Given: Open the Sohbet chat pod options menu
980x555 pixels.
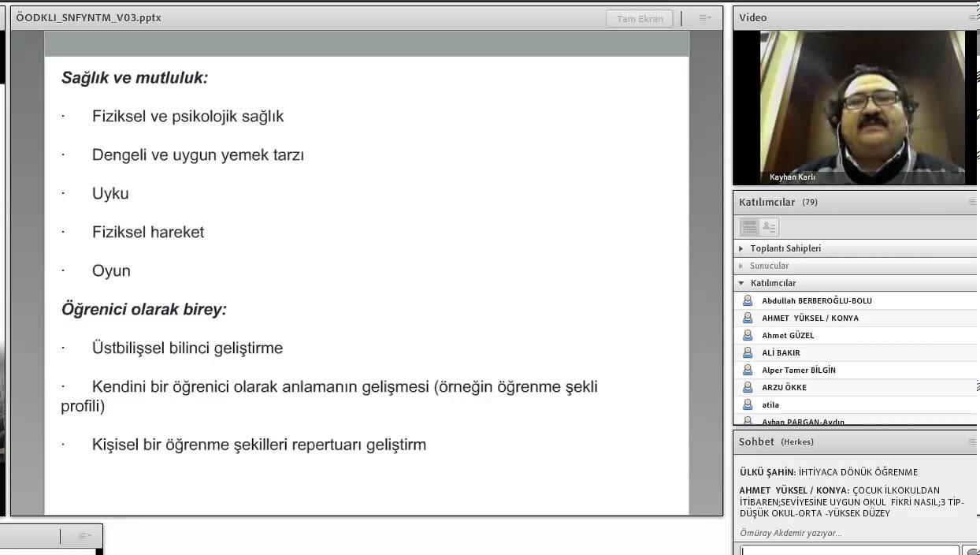Looking at the screenshot, I should pos(973,442).
